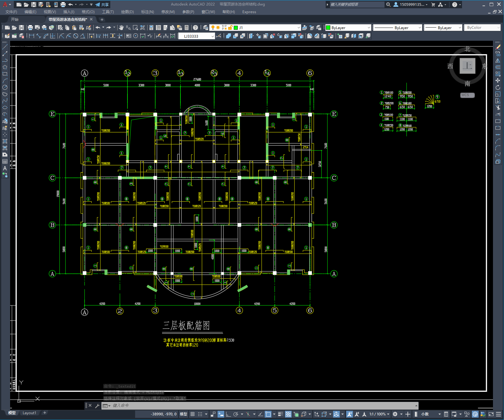This screenshot has width=504, height=420.
Task: Click the 上 top face of the ViewCube
Action: pyautogui.click(x=468, y=66)
